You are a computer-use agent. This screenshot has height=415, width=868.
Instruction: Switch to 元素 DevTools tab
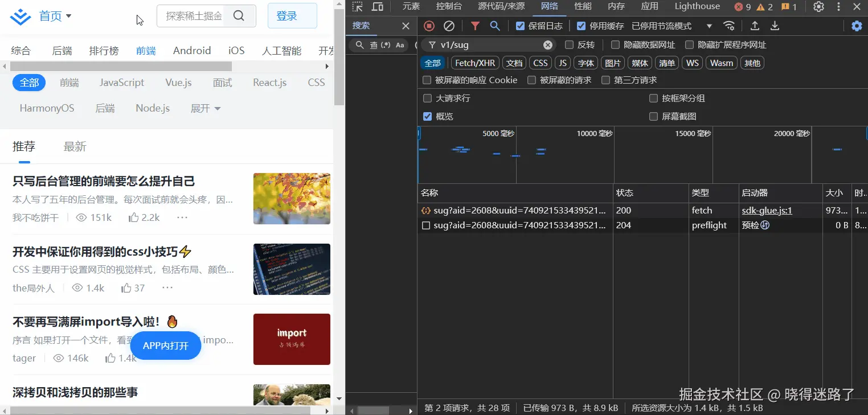coord(411,7)
